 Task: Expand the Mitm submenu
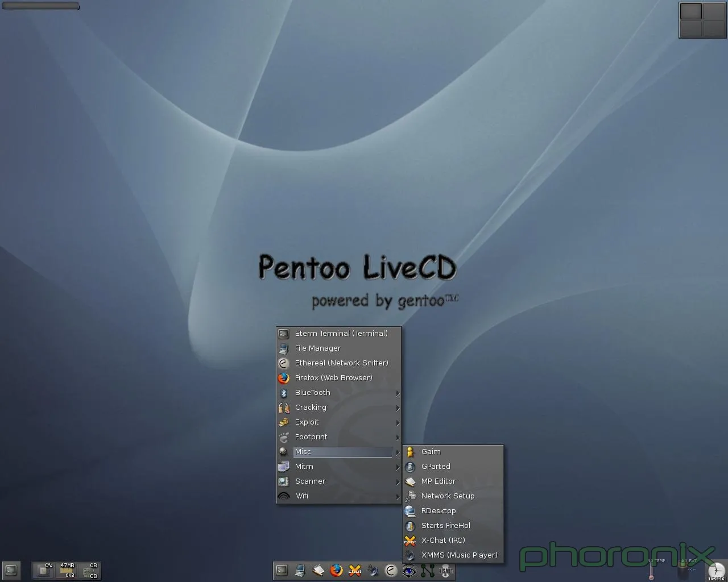coord(339,467)
